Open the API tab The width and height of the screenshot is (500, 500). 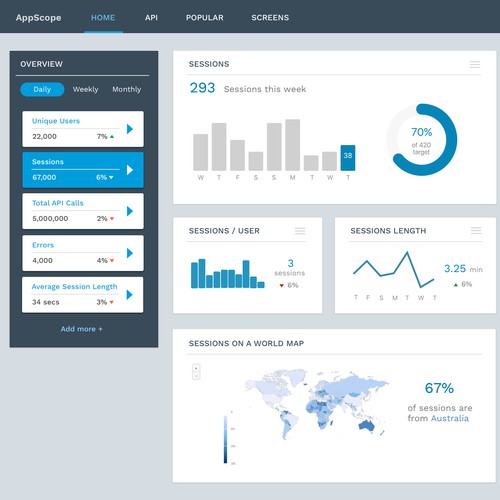[x=151, y=18]
